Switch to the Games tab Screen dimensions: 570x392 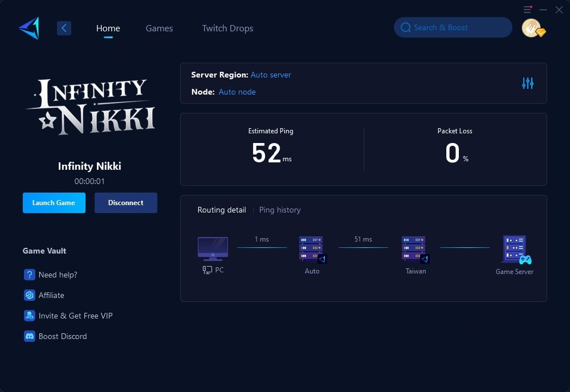point(159,28)
